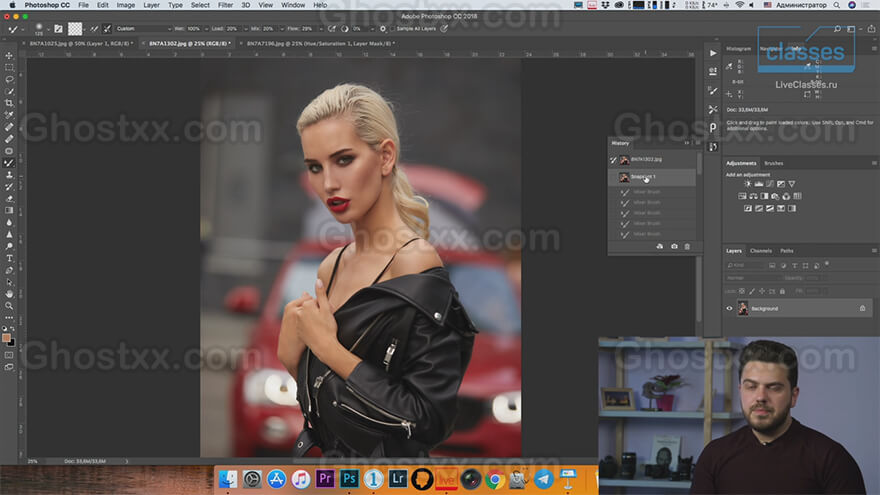The width and height of the screenshot is (880, 495).
Task: Enable Sample All Layers checkbox
Action: pos(393,29)
